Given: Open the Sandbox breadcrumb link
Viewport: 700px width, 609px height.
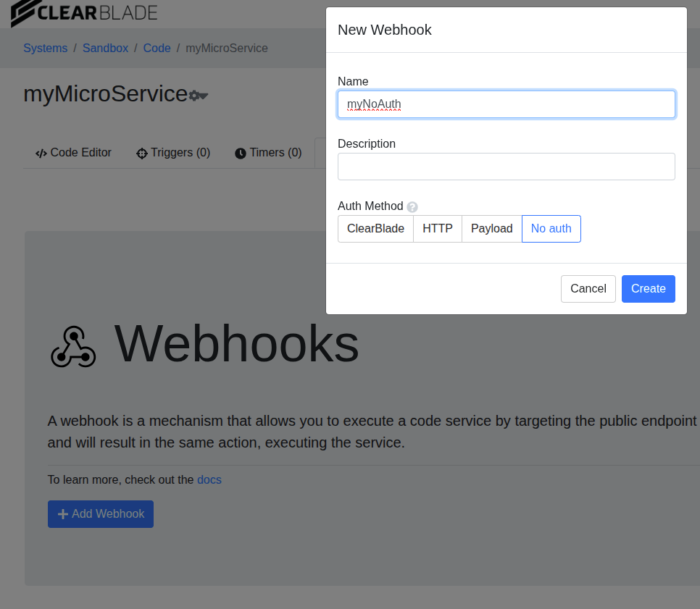Looking at the screenshot, I should coord(105,49).
